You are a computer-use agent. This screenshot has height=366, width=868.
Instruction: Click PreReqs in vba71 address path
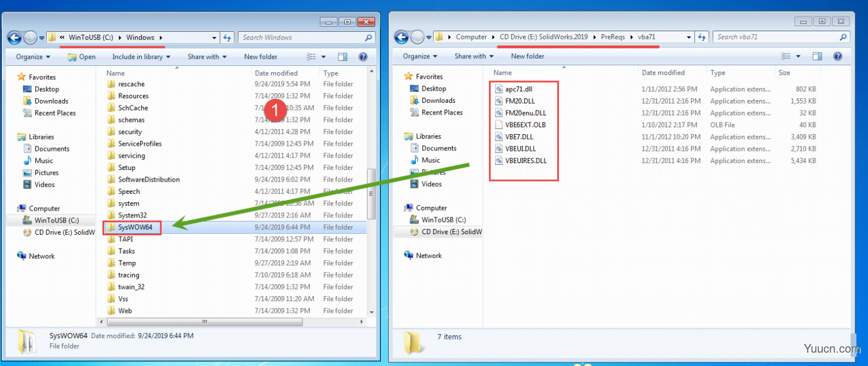click(613, 37)
